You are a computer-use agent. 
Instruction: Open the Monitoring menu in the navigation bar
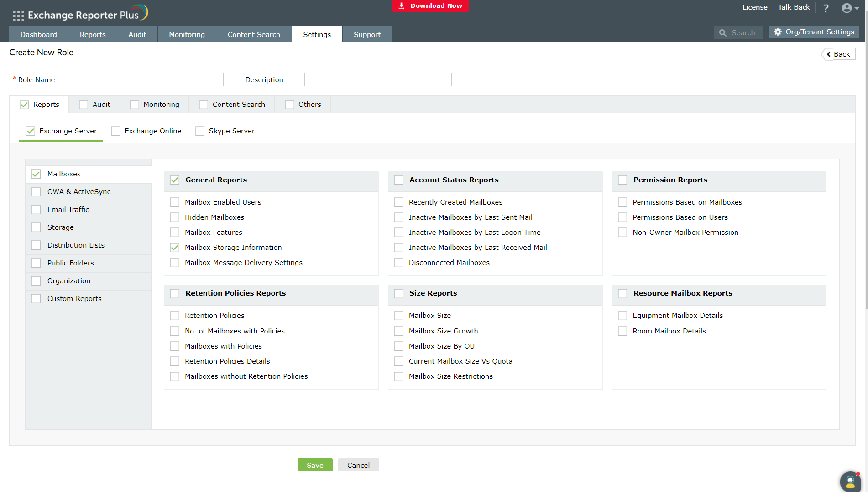186,34
